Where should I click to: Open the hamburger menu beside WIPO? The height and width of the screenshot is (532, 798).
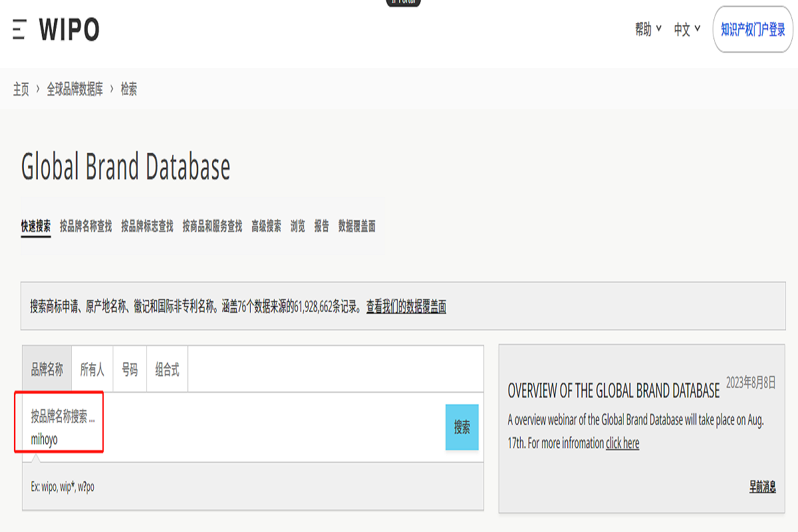click(19, 29)
